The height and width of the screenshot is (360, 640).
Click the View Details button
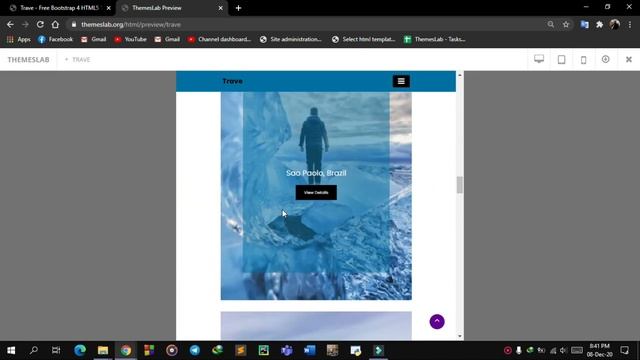click(x=316, y=193)
